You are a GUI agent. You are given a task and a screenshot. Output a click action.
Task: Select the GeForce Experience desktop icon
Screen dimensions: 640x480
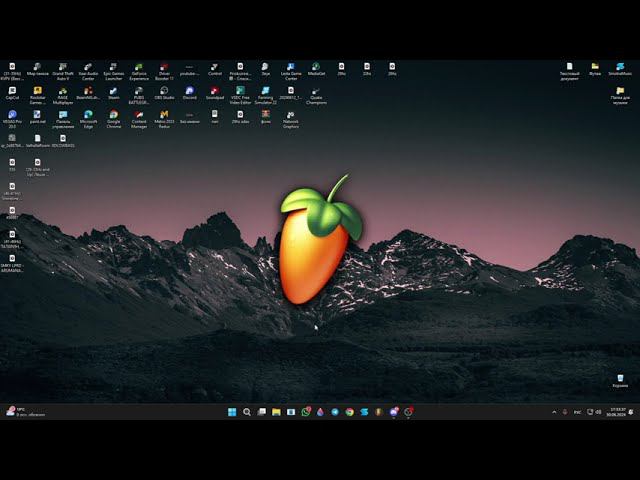(139, 71)
